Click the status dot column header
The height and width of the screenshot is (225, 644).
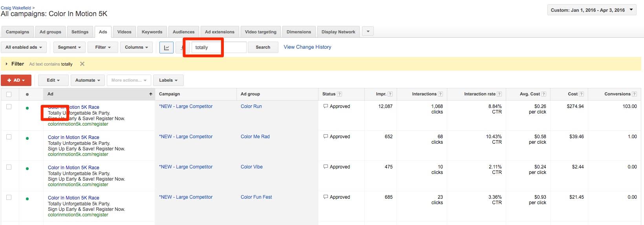coord(27,94)
